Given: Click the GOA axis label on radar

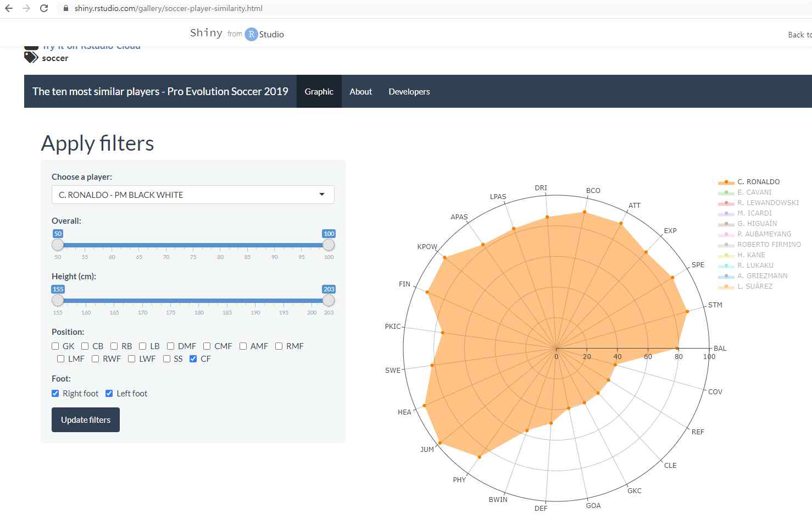Looking at the screenshot, I should click(x=593, y=505).
